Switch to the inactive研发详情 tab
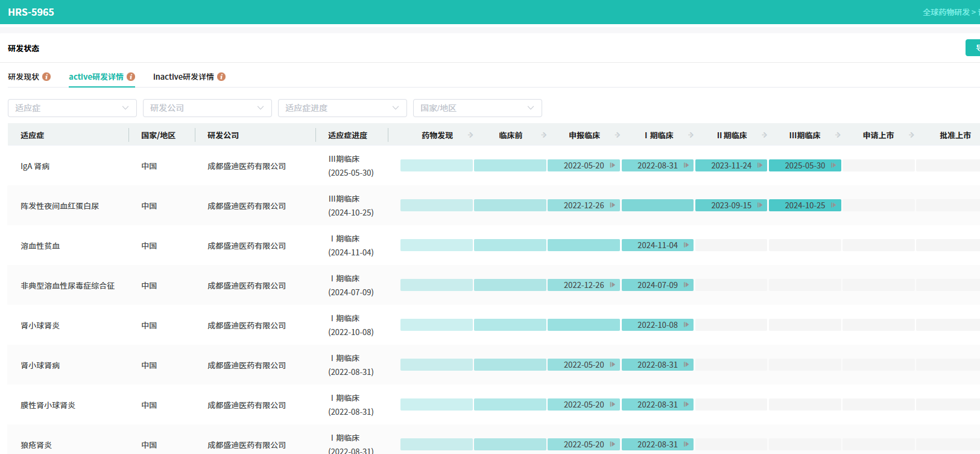Viewport: 980px width, 454px height. 183,77
